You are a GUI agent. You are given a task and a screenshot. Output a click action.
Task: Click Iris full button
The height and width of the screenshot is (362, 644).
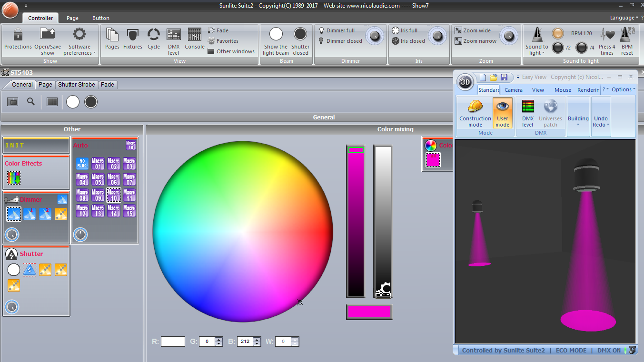[405, 30]
